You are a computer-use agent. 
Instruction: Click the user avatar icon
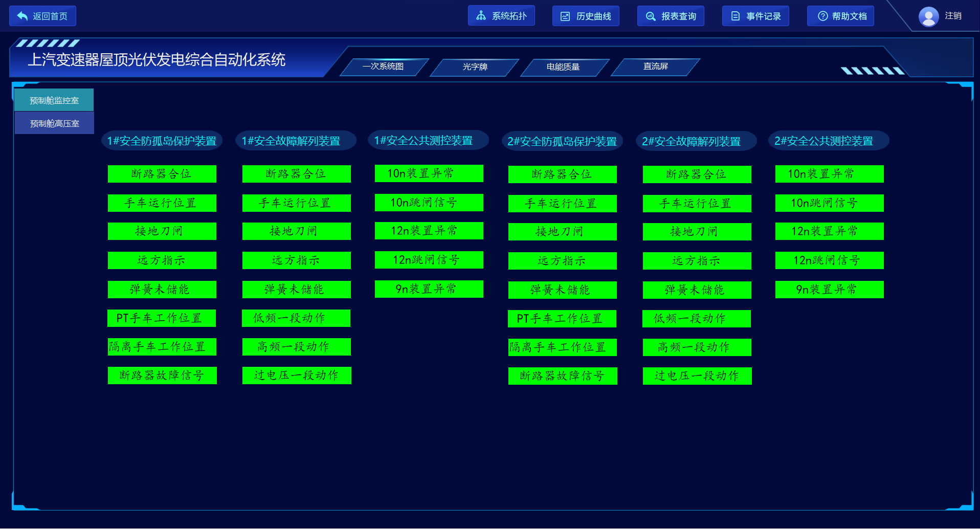click(x=928, y=16)
